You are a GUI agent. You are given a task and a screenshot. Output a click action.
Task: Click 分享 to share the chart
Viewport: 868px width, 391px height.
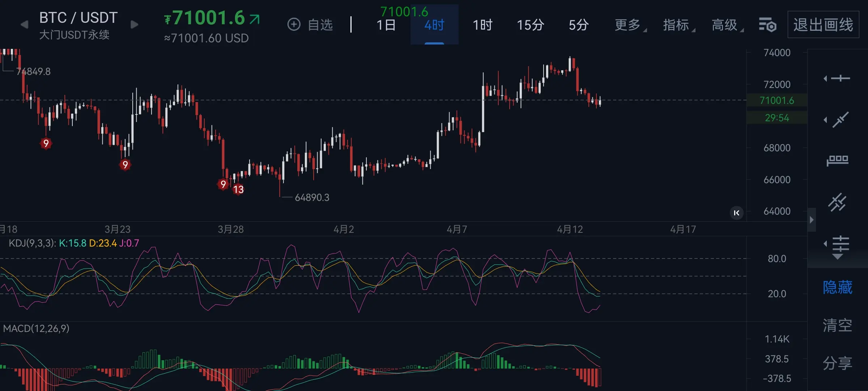pyautogui.click(x=837, y=363)
